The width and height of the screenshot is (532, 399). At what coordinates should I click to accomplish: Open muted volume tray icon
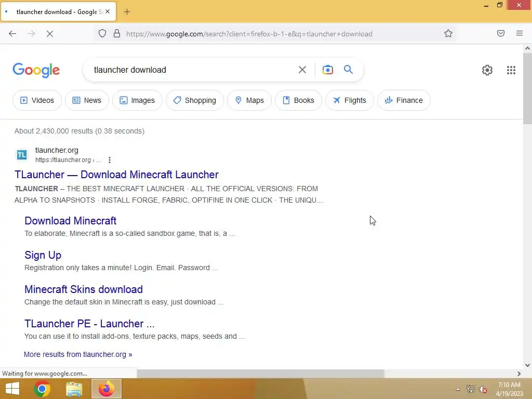click(x=483, y=389)
